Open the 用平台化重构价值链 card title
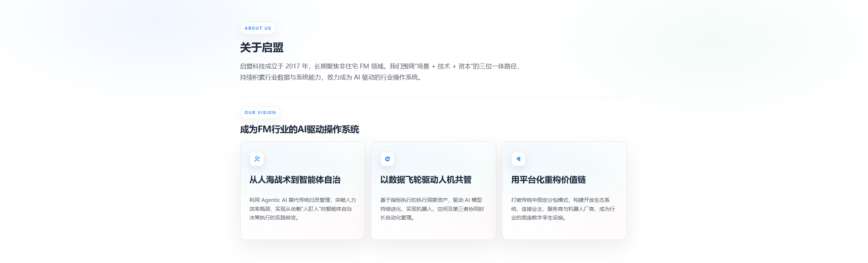The height and width of the screenshot is (263, 868). tap(549, 180)
